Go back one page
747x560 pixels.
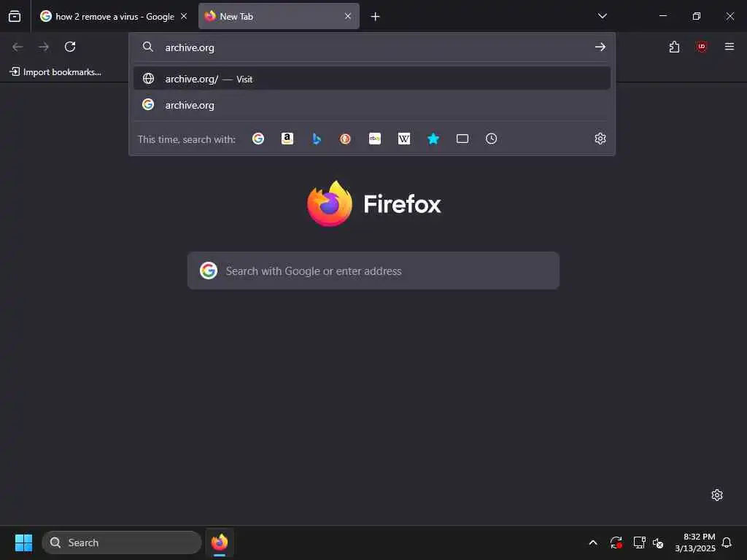[18, 47]
